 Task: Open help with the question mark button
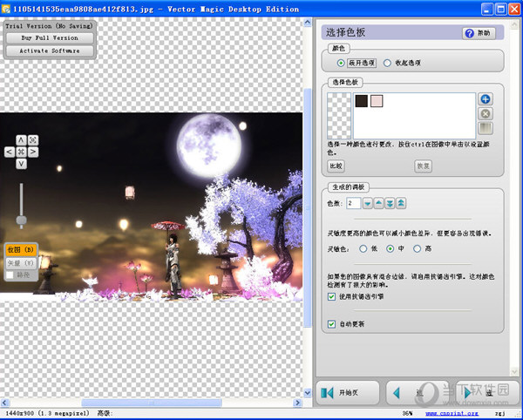pyautogui.click(x=479, y=33)
